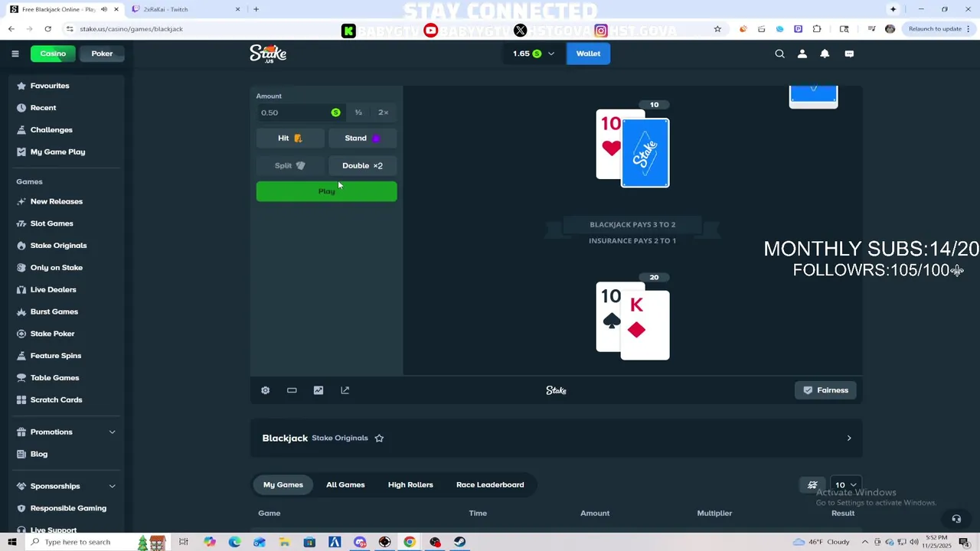This screenshot has height=551, width=980.
Task: Click the Twitch extension icon
Action: tap(798, 29)
